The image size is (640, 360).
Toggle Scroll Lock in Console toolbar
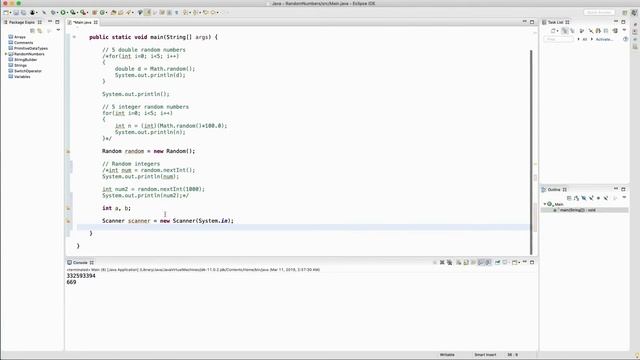[x=466, y=262]
